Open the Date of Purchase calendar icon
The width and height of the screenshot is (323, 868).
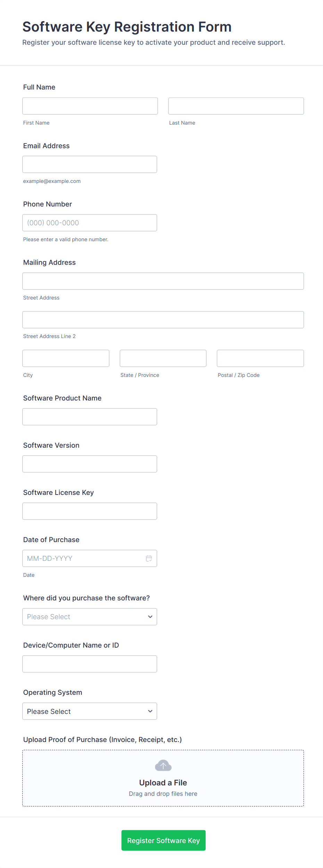pyautogui.click(x=149, y=558)
